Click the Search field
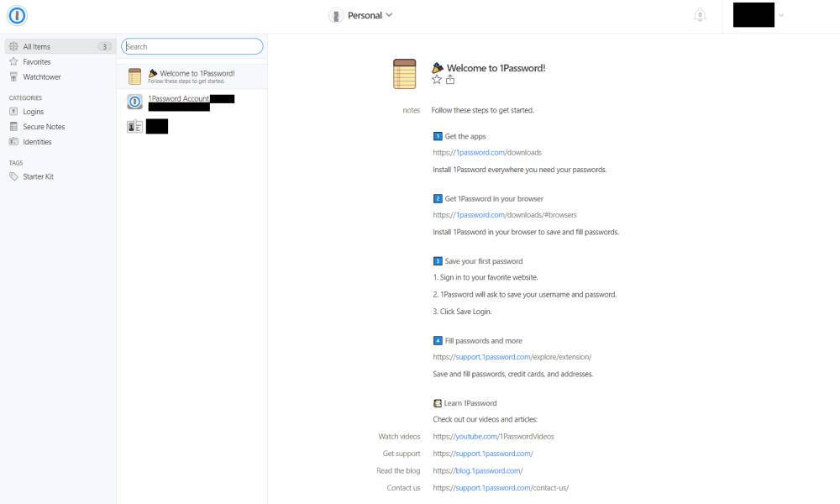 click(192, 46)
